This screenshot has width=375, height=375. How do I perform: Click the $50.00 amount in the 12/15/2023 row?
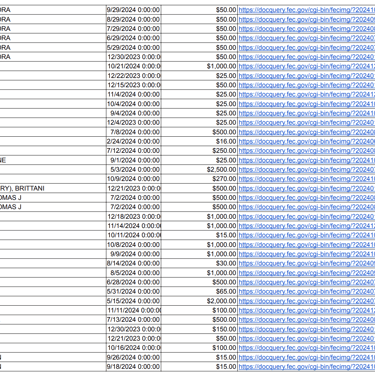(199, 85)
